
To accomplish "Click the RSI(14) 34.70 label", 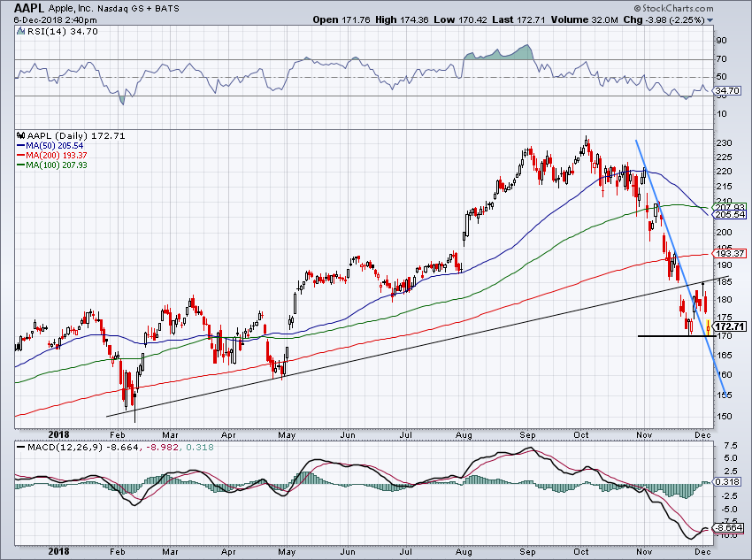I will pyautogui.click(x=62, y=31).
